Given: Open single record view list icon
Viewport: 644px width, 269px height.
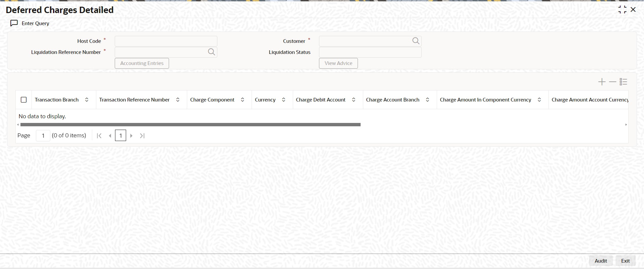Looking at the screenshot, I should click(x=623, y=82).
